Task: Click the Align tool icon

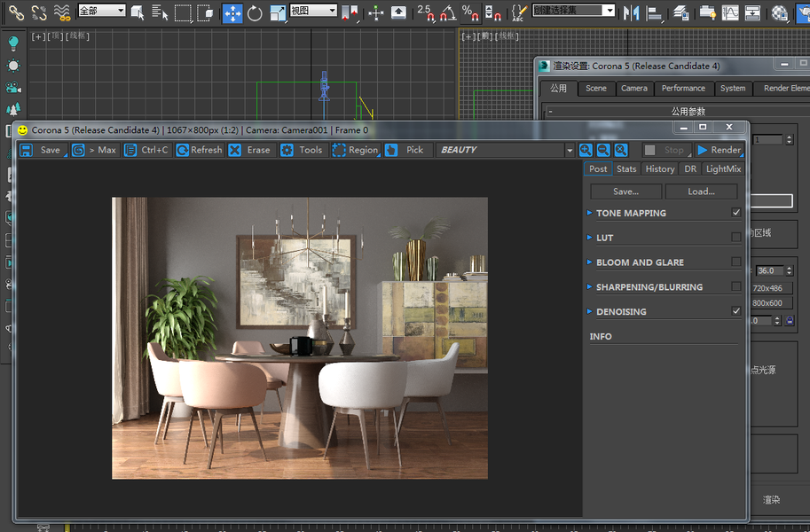Action: (x=654, y=12)
